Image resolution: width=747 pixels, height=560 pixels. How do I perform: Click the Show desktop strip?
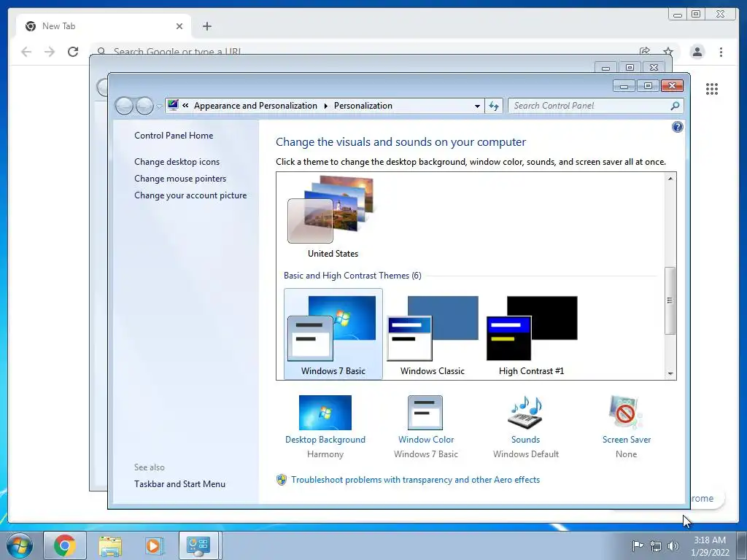point(742,545)
